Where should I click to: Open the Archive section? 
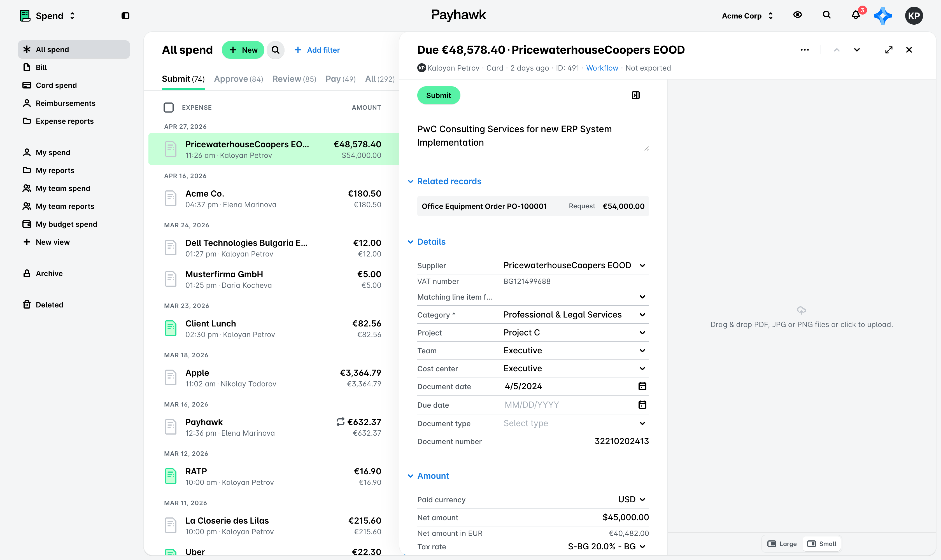coord(74,273)
